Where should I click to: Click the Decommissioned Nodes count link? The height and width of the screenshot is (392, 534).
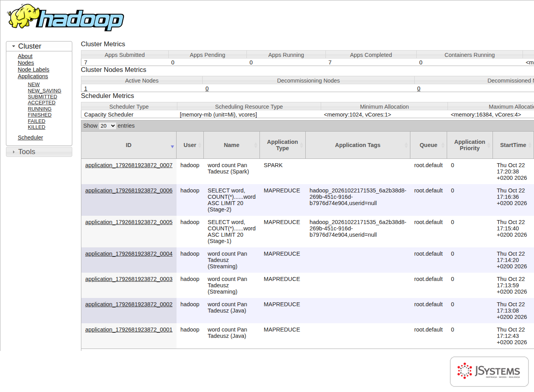(x=419, y=89)
